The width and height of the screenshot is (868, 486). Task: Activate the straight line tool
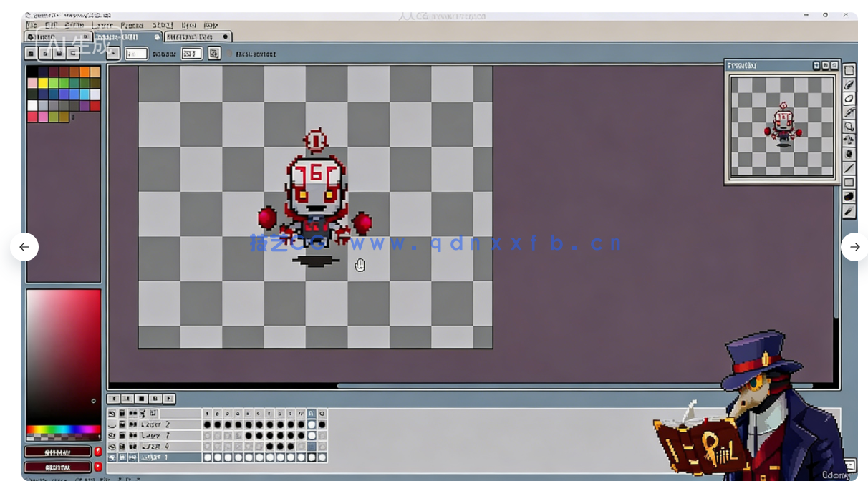849,168
